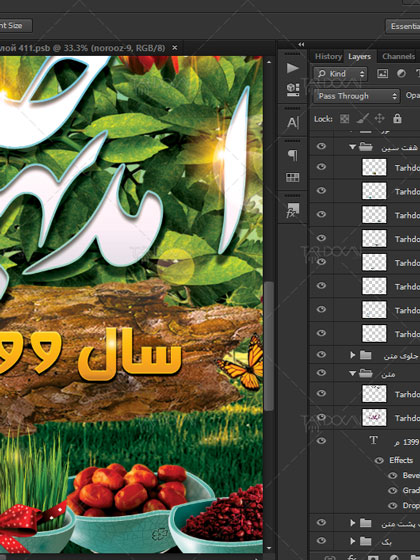Switch to the History tab
Viewport: 420px width, 560px height.
(x=328, y=56)
